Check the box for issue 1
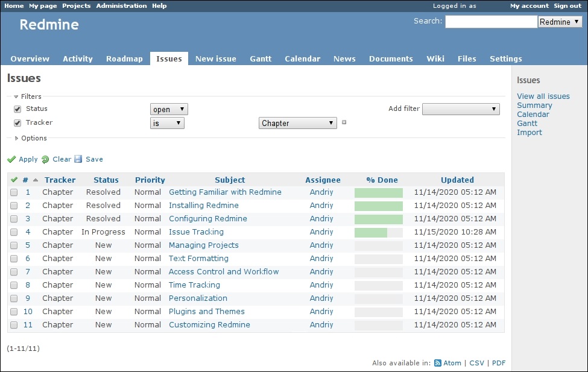 pyautogui.click(x=14, y=192)
